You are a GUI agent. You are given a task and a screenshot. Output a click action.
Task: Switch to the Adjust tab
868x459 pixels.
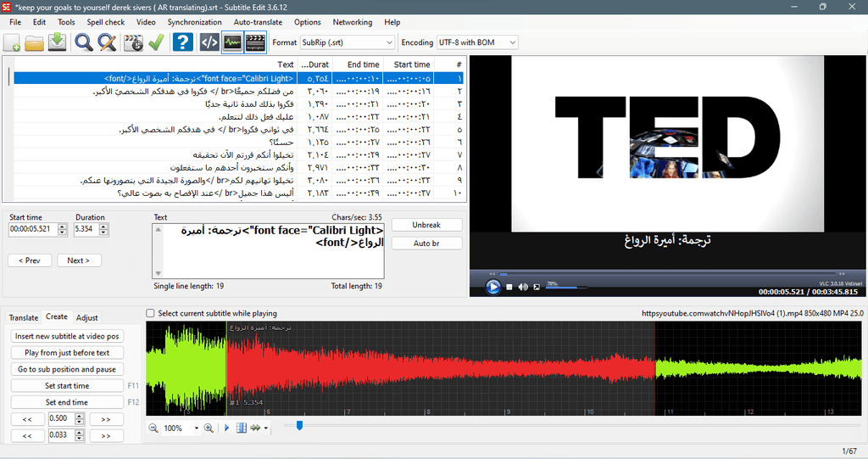click(x=87, y=317)
